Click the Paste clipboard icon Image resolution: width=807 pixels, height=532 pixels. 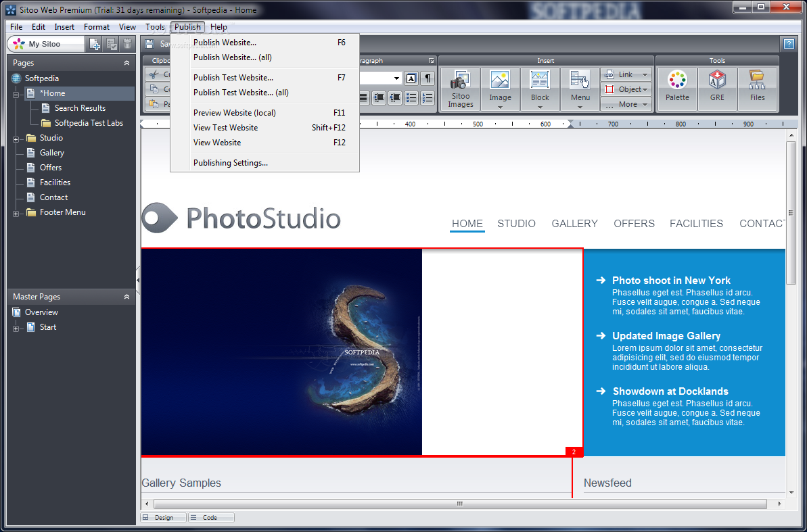[154, 104]
